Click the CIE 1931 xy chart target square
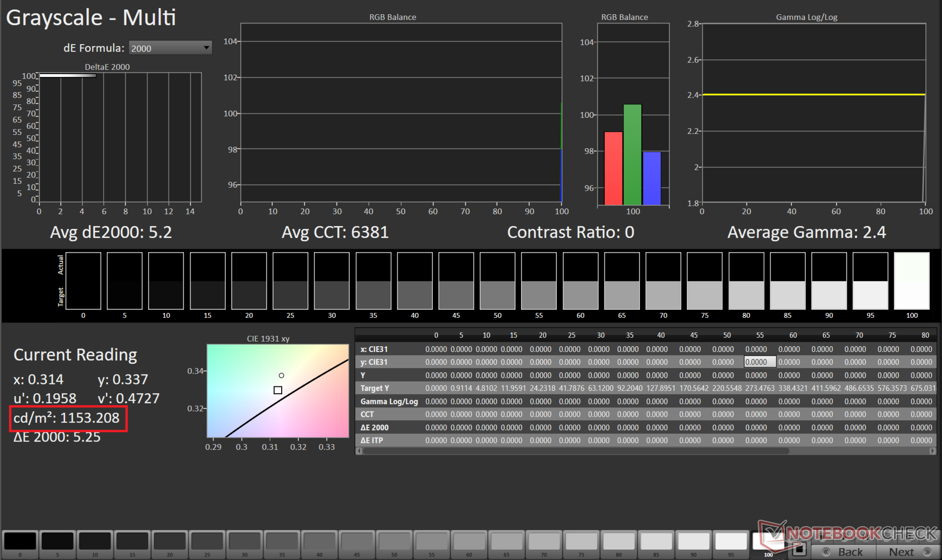This screenshot has width=942, height=560. click(x=278, y=390)
